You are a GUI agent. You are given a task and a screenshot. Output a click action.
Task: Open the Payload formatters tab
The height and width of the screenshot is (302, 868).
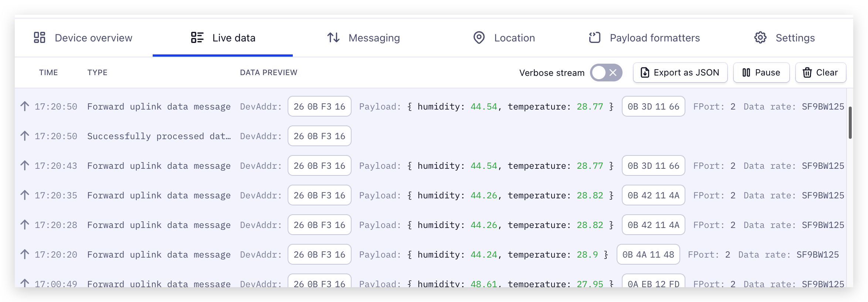(644, 38)
